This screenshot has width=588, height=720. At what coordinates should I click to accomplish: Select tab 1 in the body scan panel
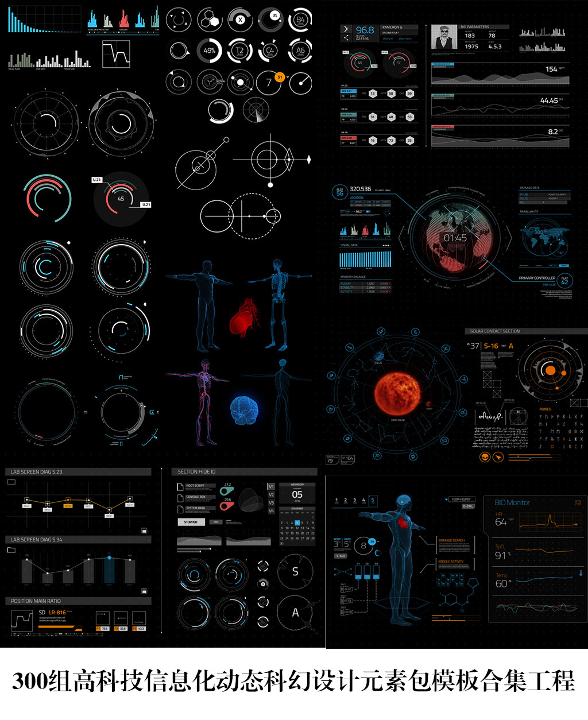(336, 501)
